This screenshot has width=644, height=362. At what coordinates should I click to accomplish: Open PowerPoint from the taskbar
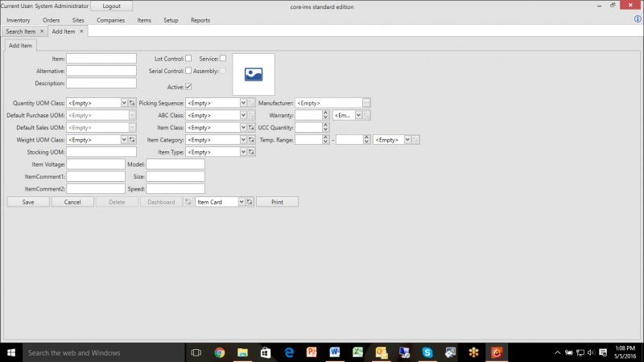coord(312,352)
